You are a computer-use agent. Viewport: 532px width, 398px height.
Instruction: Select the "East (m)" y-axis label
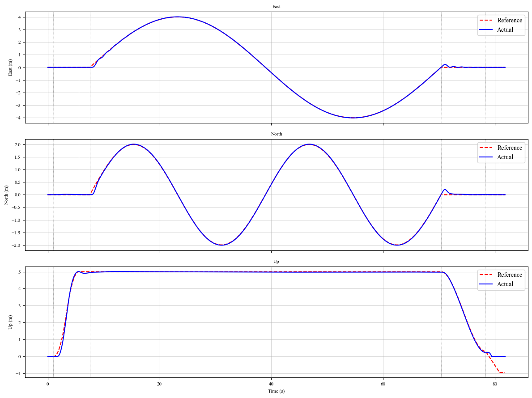(10, 68)
